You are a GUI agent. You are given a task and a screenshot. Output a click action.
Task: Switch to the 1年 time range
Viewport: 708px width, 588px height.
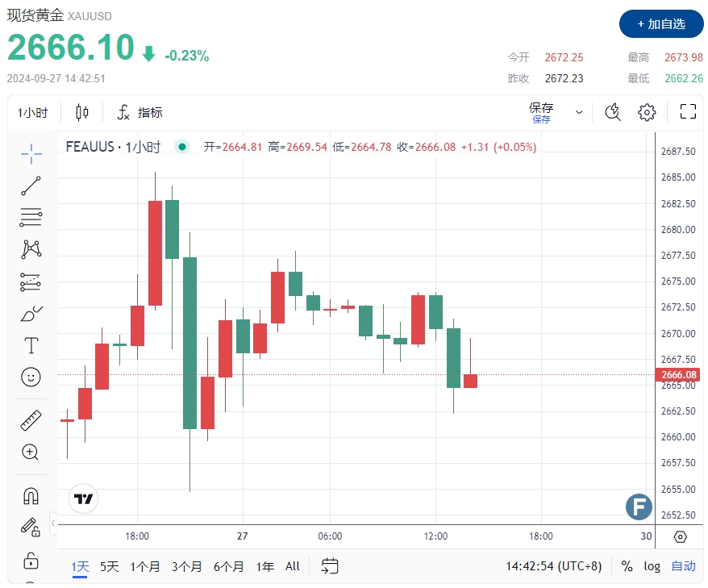[264, 566]
